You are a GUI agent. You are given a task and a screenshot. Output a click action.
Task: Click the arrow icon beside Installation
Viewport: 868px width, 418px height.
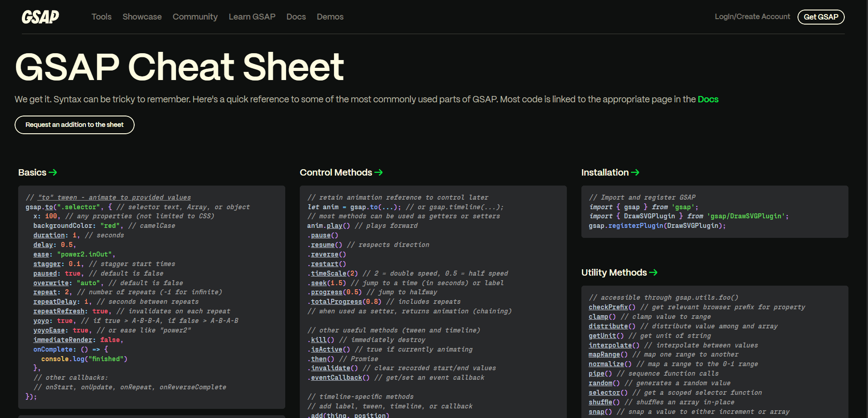[635, 172]
